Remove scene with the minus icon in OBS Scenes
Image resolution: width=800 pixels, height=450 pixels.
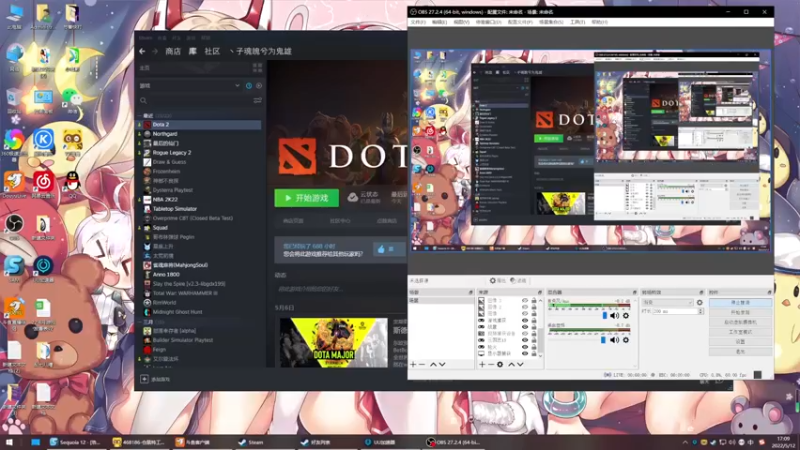point(422,364)
